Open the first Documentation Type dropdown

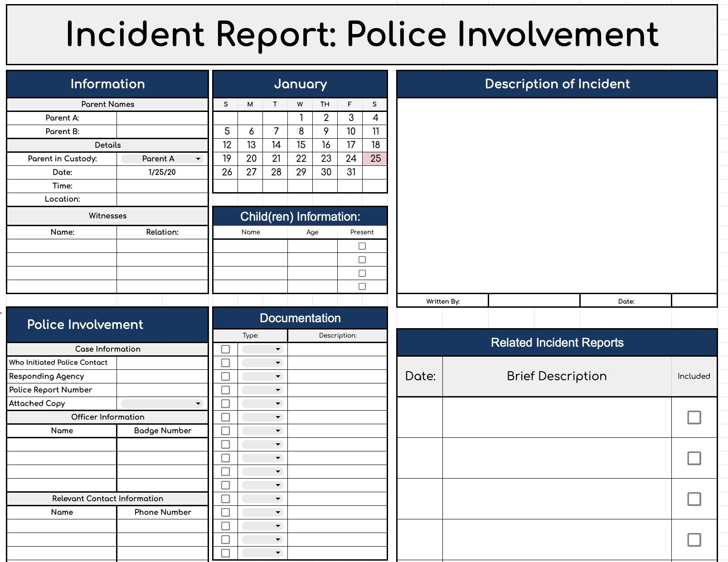coord(262,349)
